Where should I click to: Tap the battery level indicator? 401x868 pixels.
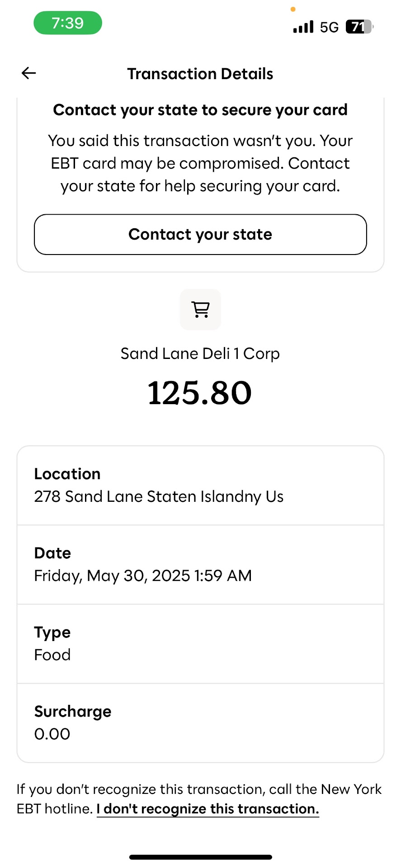click(359, 27)
